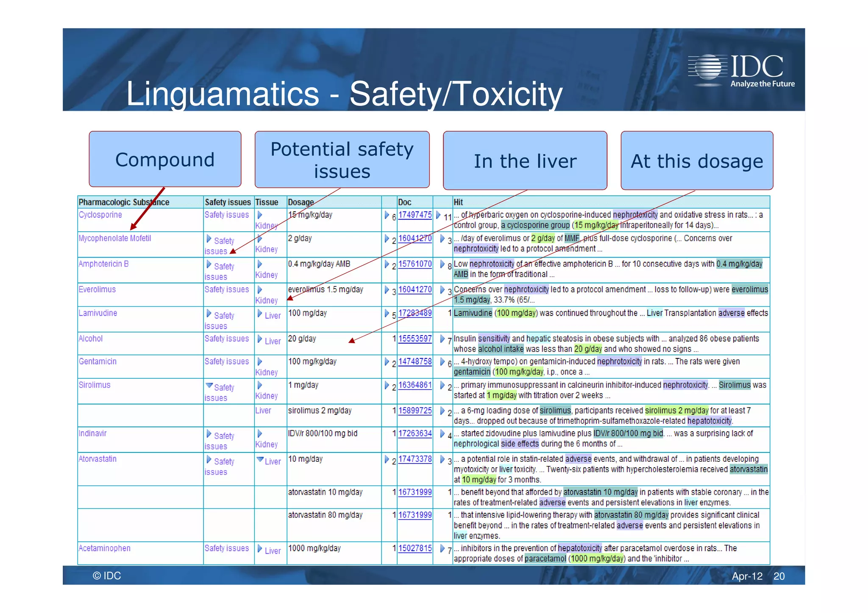Open the Amphotericin B substance link
The image size is (868, 613).
103,264
